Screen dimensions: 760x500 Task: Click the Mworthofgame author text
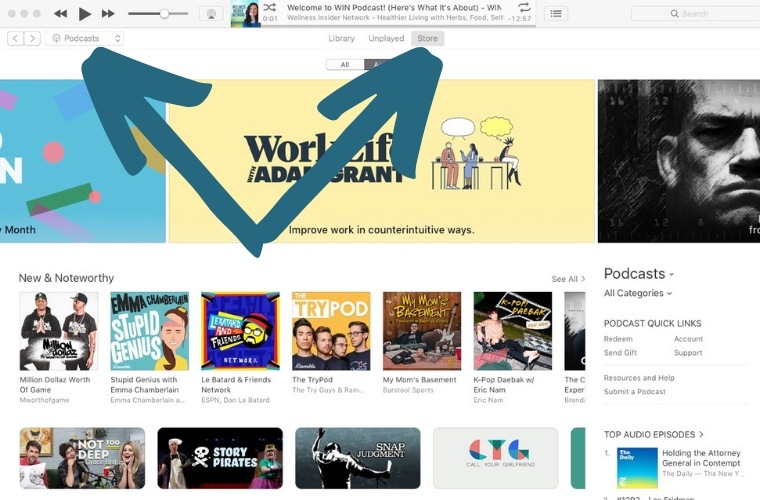point(44,400)
